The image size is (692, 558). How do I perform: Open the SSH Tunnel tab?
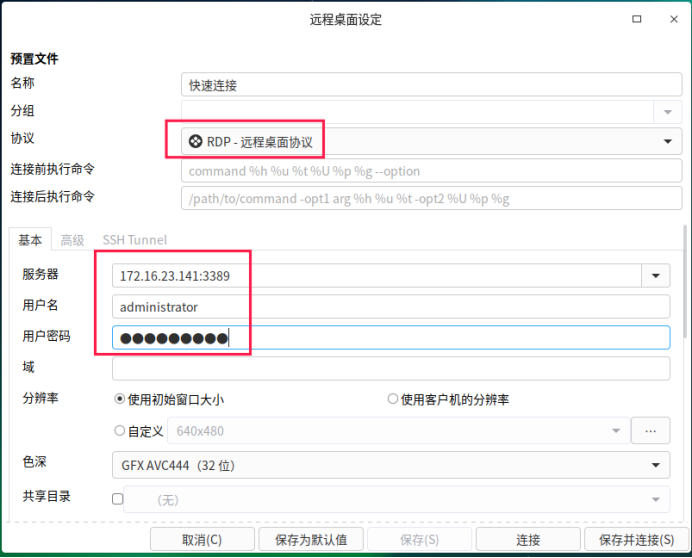tap(135, 240)
